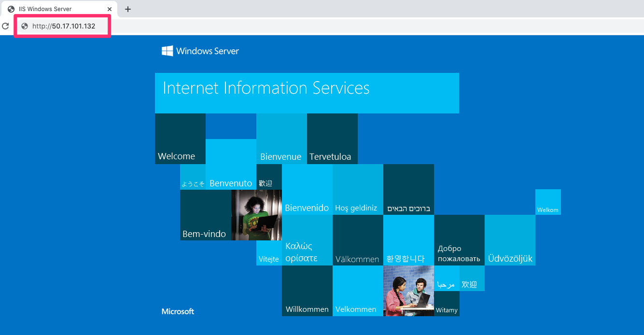Click the 歡迎 tile
The height and width of the screenshot is (335, 644).
[x=269, y=177]
